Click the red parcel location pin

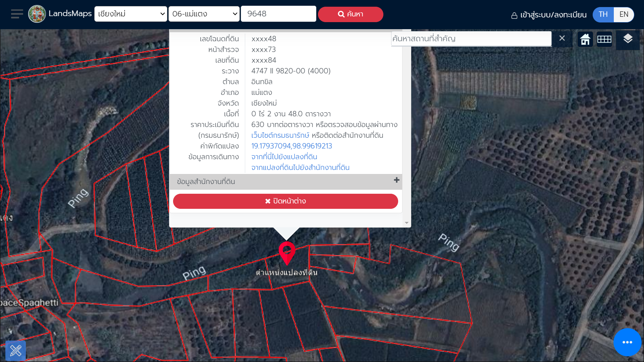[x=287, y=251]
